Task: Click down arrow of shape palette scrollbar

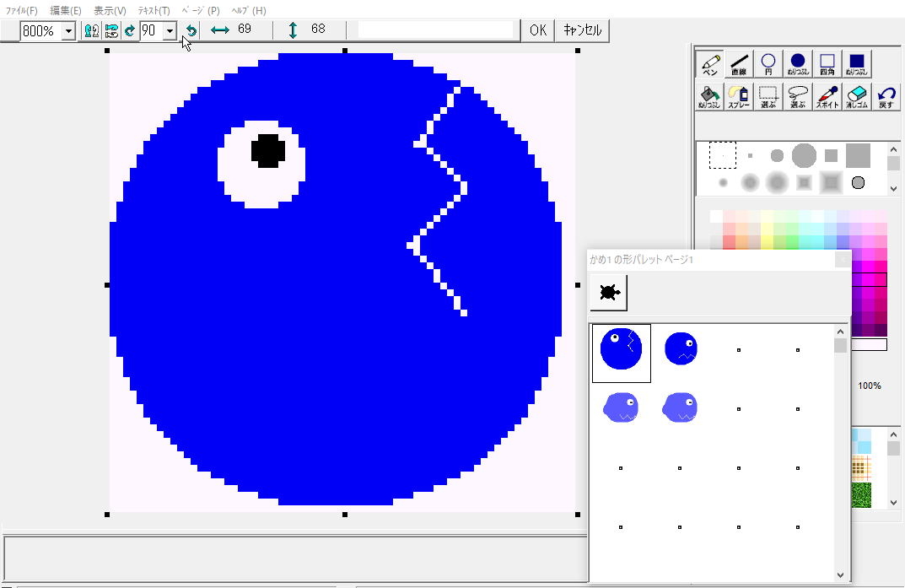Action: 840,575
